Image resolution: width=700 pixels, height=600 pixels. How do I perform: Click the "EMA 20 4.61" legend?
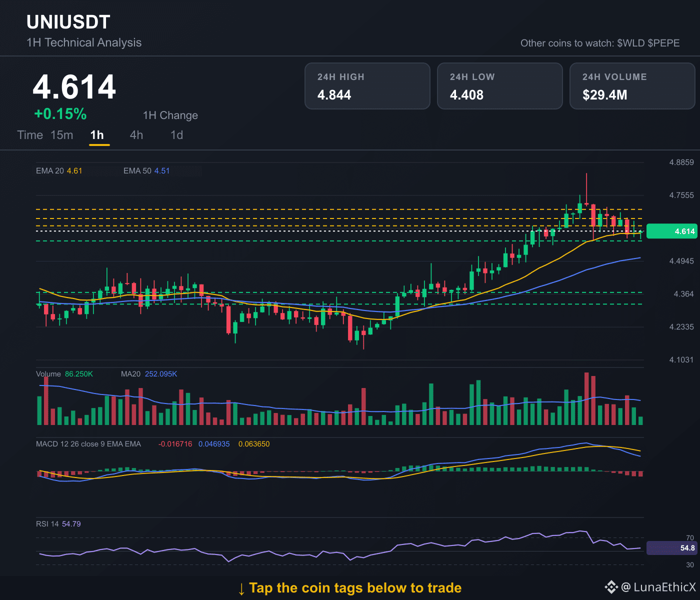59,170
